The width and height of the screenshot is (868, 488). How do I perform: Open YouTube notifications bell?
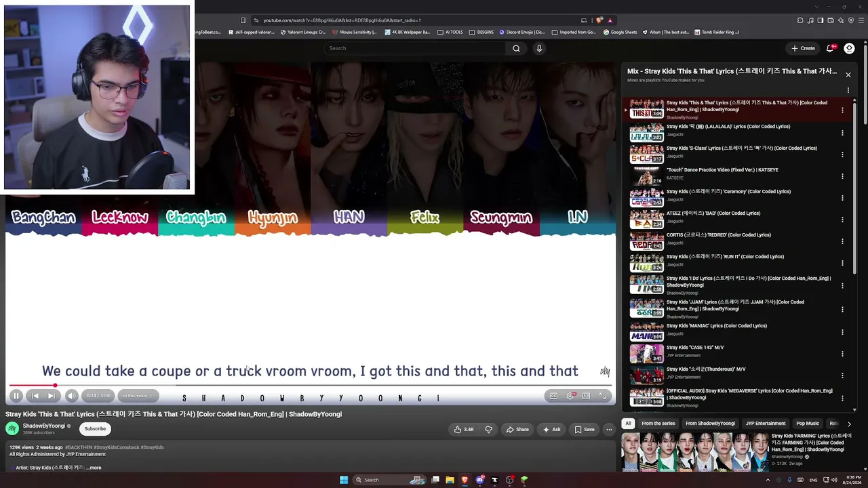click(830, 48)
